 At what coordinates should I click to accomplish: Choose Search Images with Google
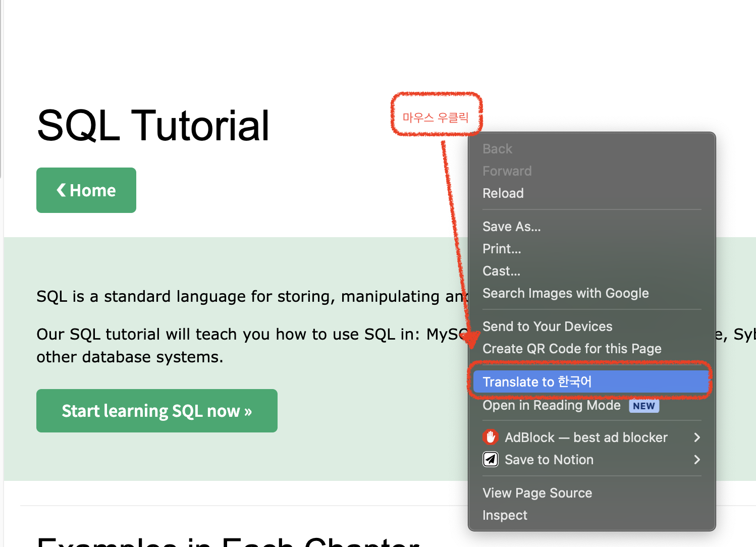pos(565,293)
